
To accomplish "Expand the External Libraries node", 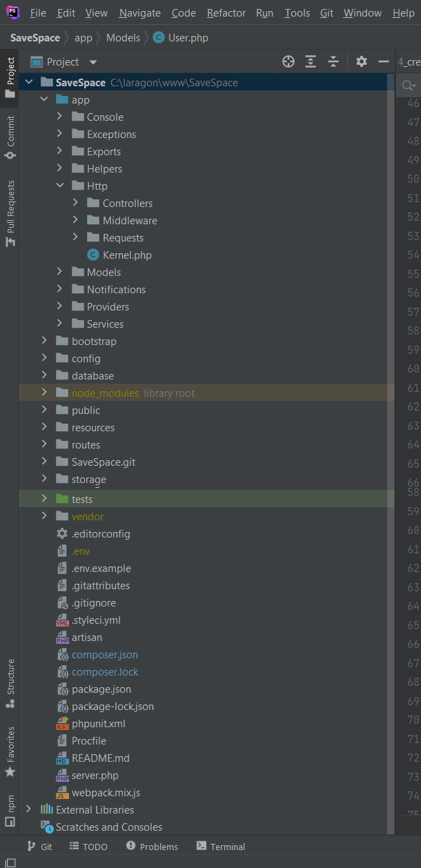I will pyautogui.click(x=28, y=809).
